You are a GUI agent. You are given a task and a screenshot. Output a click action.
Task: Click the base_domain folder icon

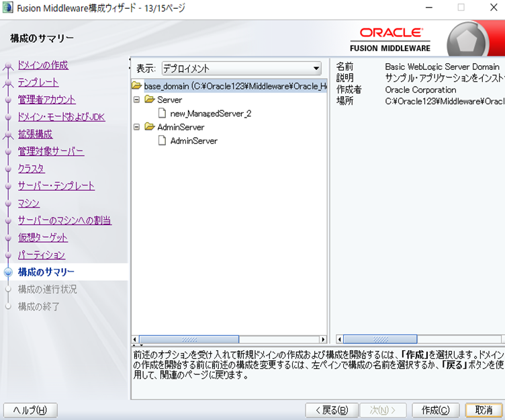[137, 86]
